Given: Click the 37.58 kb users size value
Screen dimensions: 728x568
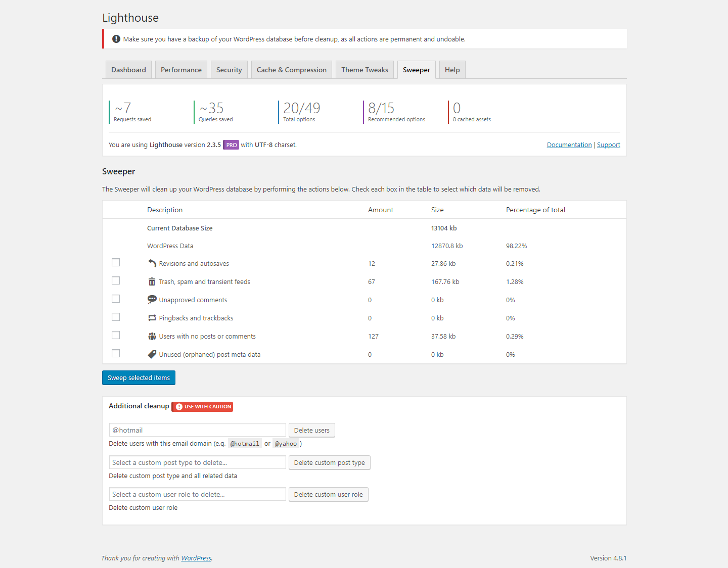Looking at the screenshot, I should pos(443,337).
